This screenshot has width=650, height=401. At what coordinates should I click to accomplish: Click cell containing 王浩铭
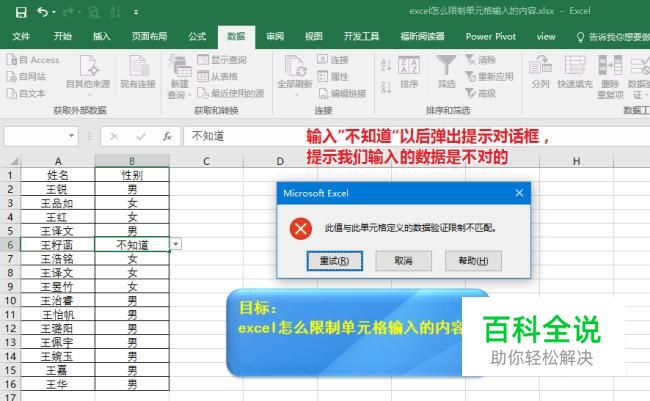[58, 259]
